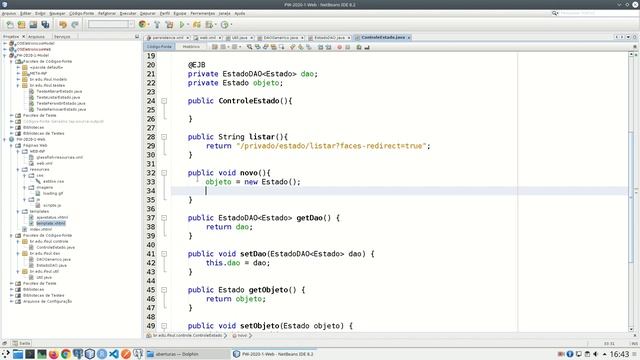
Task: Open the Refatorar menu
Action: point(107,13)
